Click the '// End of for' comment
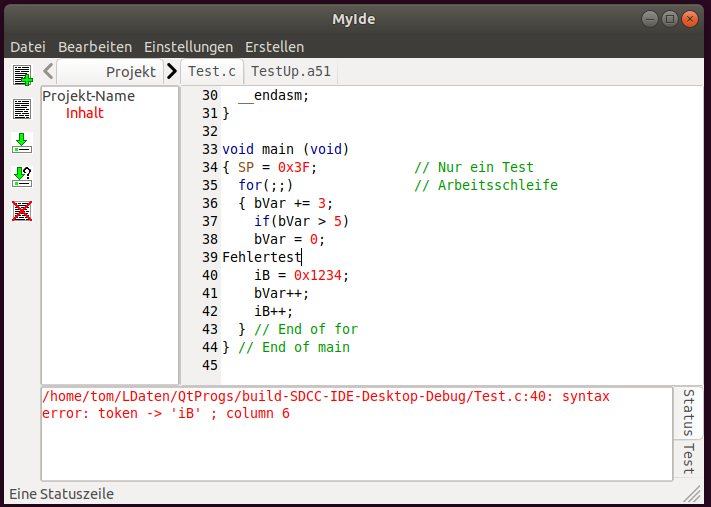This screenshot has height=507, width=711. [x=306, y=329]
